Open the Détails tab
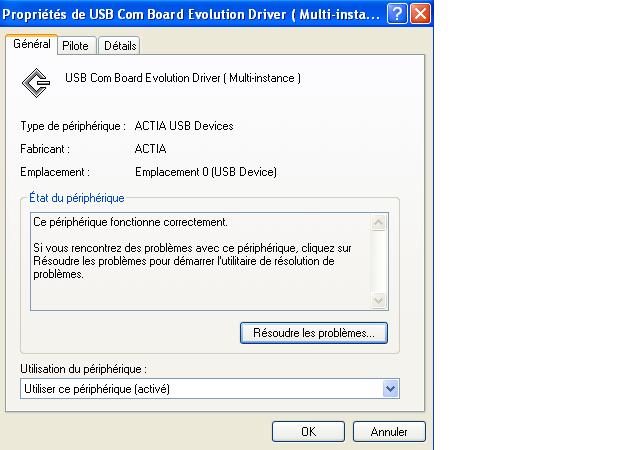This screenshot has width=640, height=450. point(120,46)
